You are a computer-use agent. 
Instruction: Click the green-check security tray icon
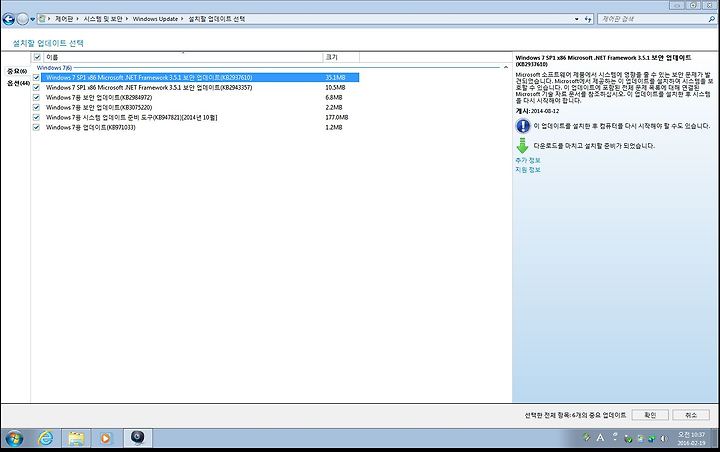628,439
